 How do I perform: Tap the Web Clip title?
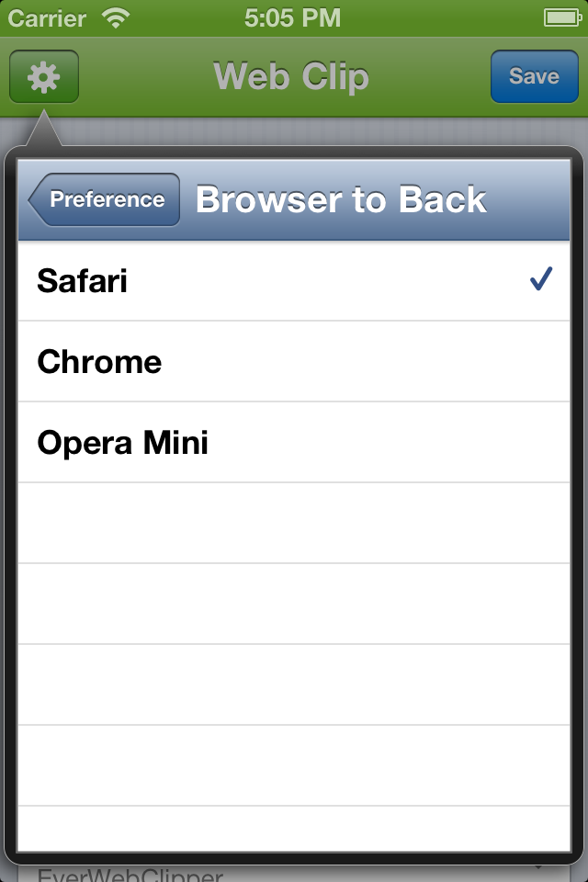(x=291, y=76)
